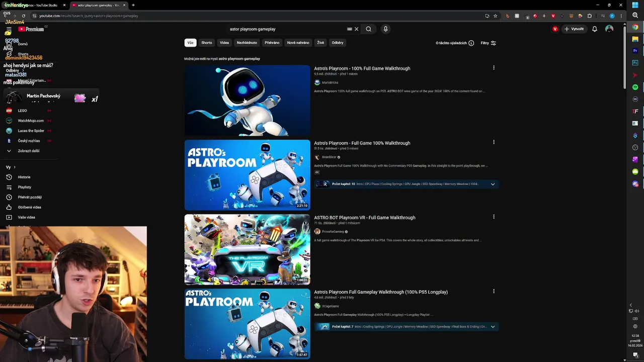Expand Zobrazit další subscriptions

coord(28,151)
